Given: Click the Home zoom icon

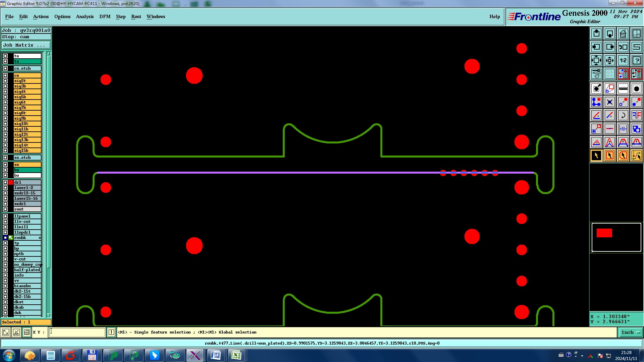Looking at the screenshot, I should (623, 34).
